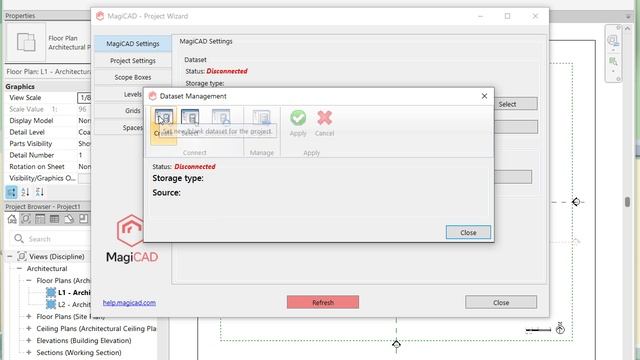
Task: Click the Project Browser sheets icon
Action: 83,219
